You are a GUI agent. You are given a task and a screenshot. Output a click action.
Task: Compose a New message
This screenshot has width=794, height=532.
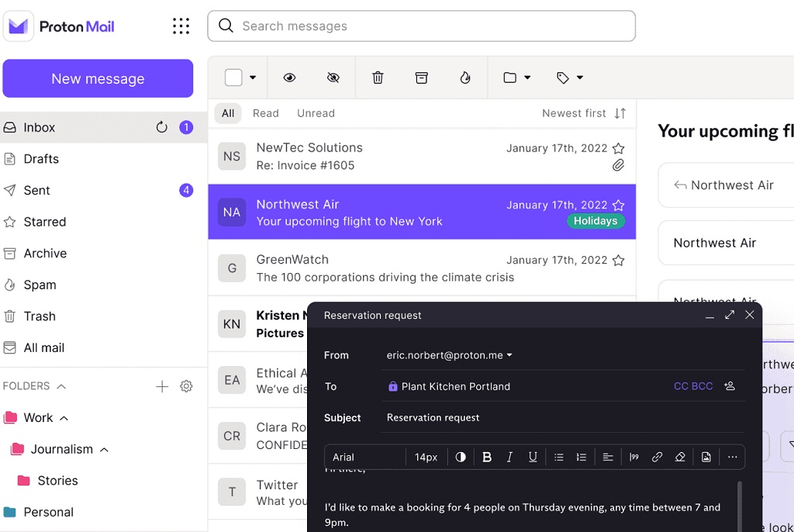pyautogui.click(x=98, y=78)
